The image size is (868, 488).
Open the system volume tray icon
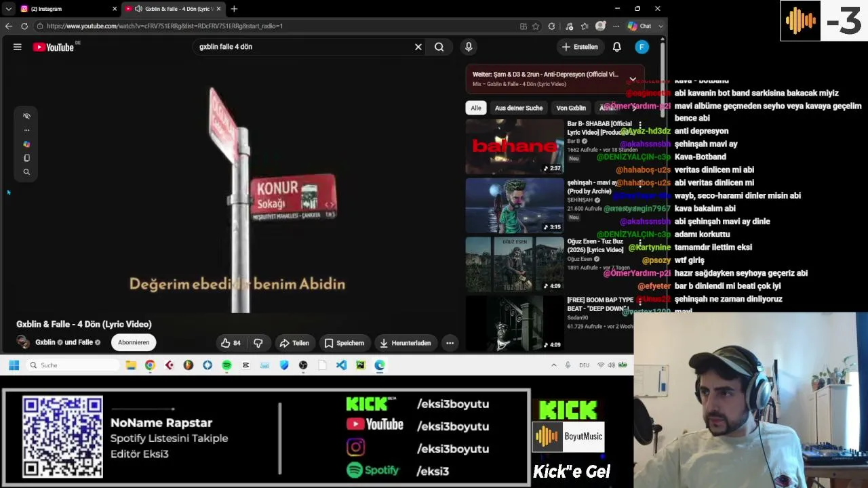coord(611,365)
